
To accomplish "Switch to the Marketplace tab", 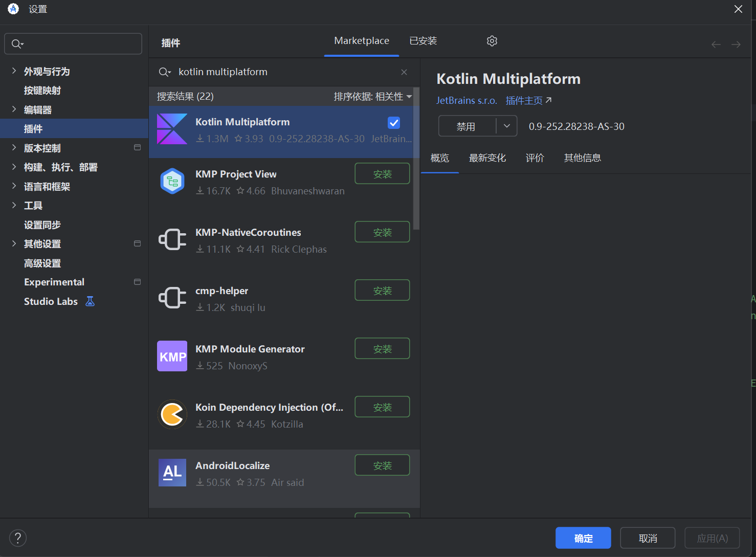I will coord(362,41).
